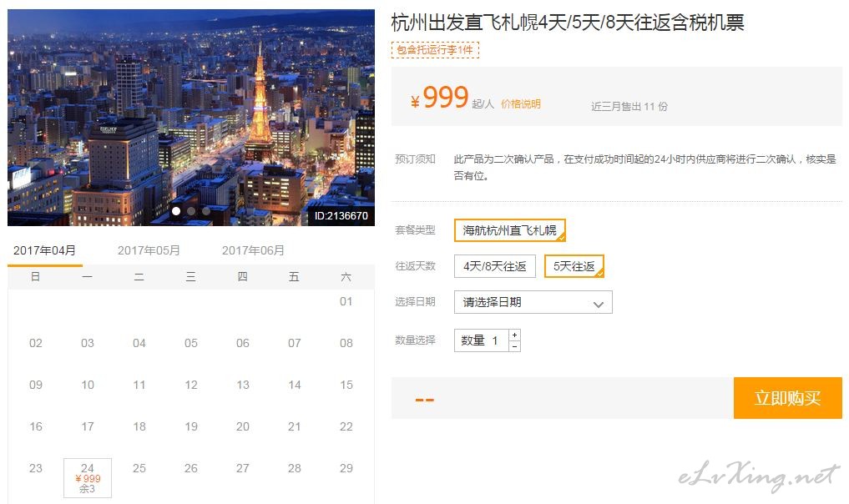Click calendar date 12
The height and width of the screenshot is (504, 849).
pos(191,385)
